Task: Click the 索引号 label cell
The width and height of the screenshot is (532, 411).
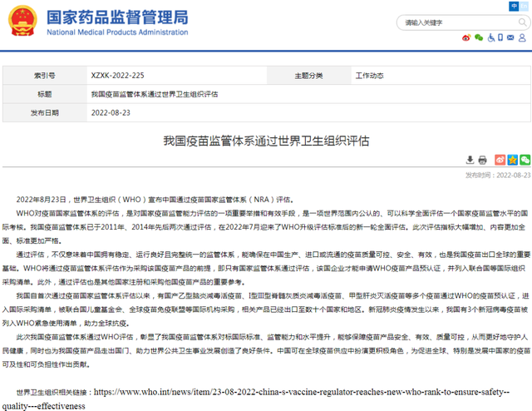Action: 45,76
